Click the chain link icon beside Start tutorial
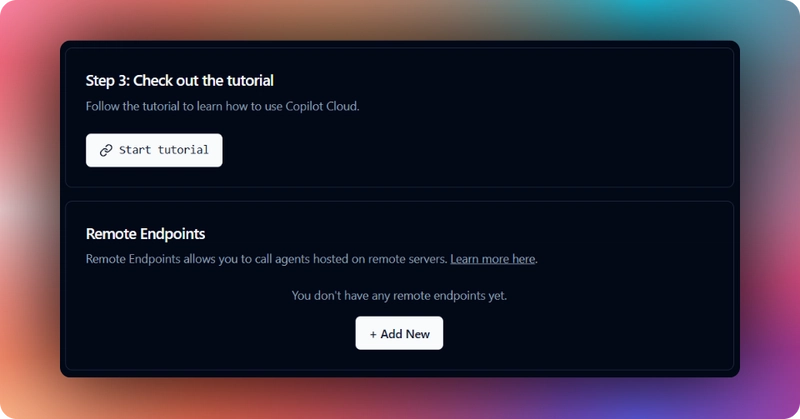The image size is (800, 419). 106,150
